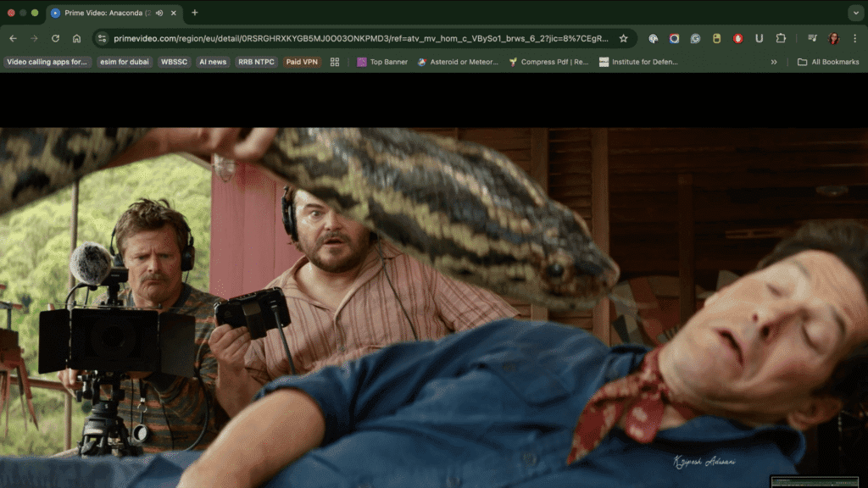Screen dimensions: 868x488
Task: Open a new browser tab
Action: [x=195, y=13]
